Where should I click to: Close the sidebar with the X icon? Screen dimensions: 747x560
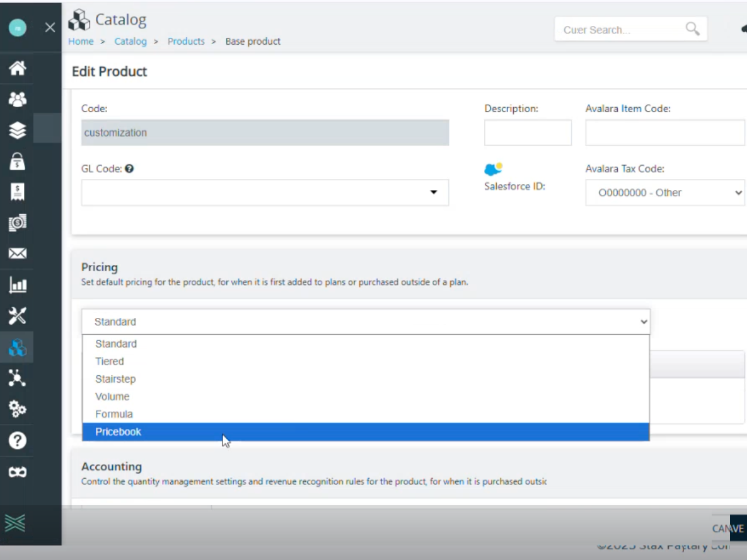pyautogui.click(x=50, y=28)
